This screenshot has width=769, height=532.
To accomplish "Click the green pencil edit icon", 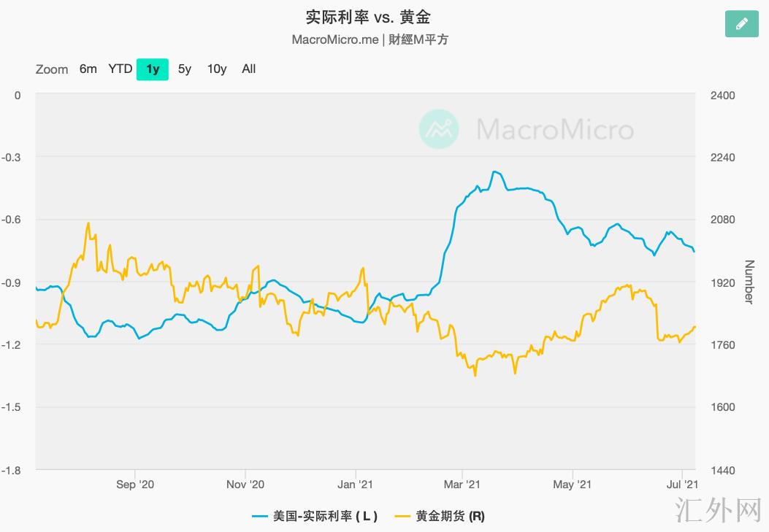I will click(742, 23).
